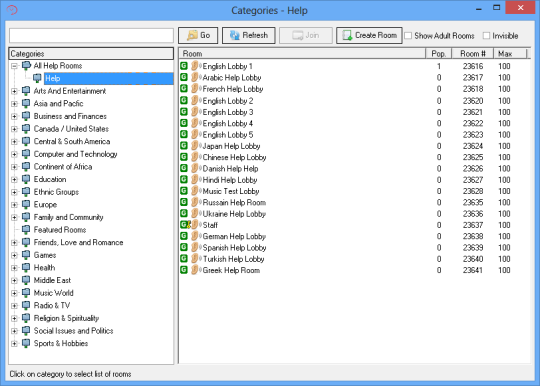Select the Religion & Spirituality category
This screenshot has height=386, width=540.
coord(66,318)
